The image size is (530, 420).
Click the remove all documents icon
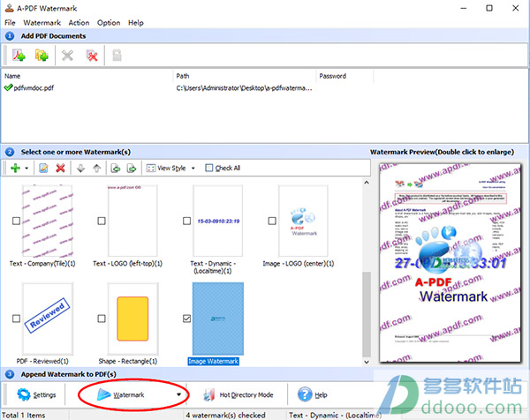click(92, 55)
